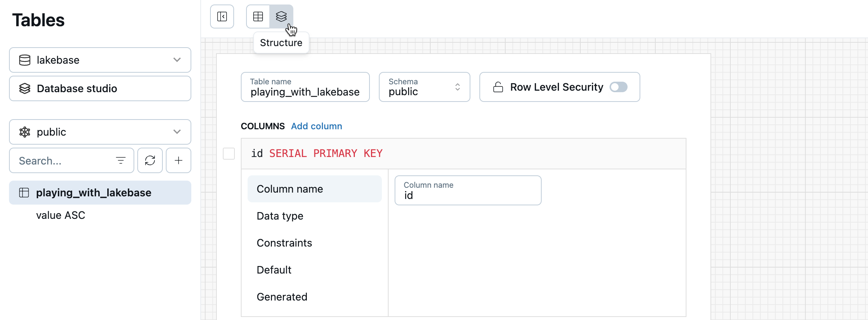
Task: Open the public schema dropdown in sidebar
Action: [176, 132]
